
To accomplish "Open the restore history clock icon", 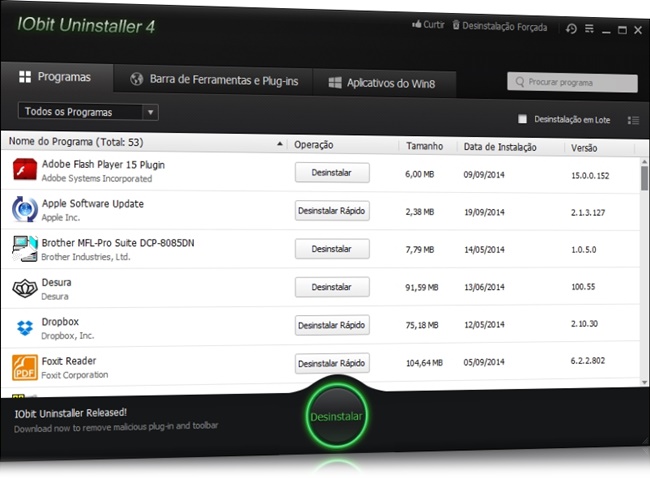I will [x=571, y=28].
